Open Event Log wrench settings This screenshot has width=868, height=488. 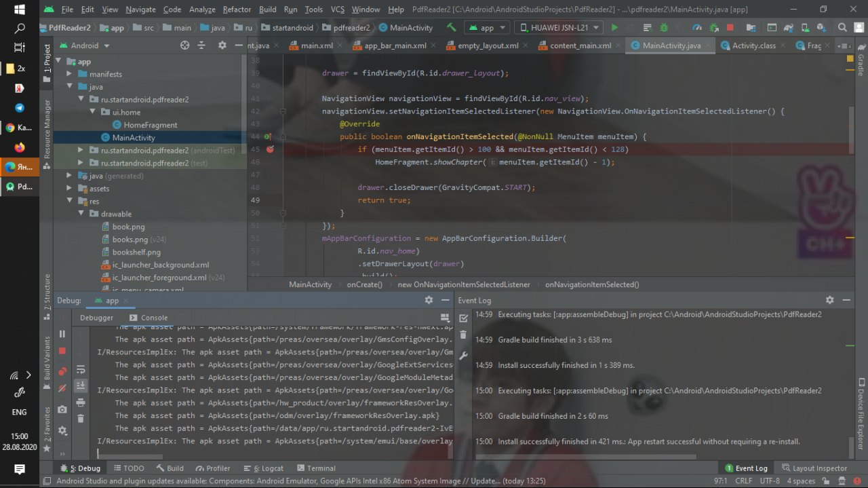pyautogui.click(x=463, y=356)
